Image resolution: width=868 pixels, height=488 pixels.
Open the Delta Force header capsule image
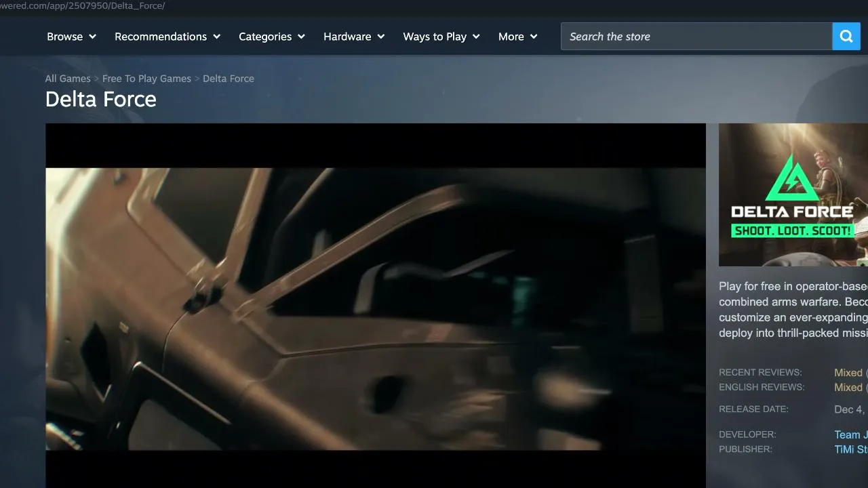coord(793,195)
